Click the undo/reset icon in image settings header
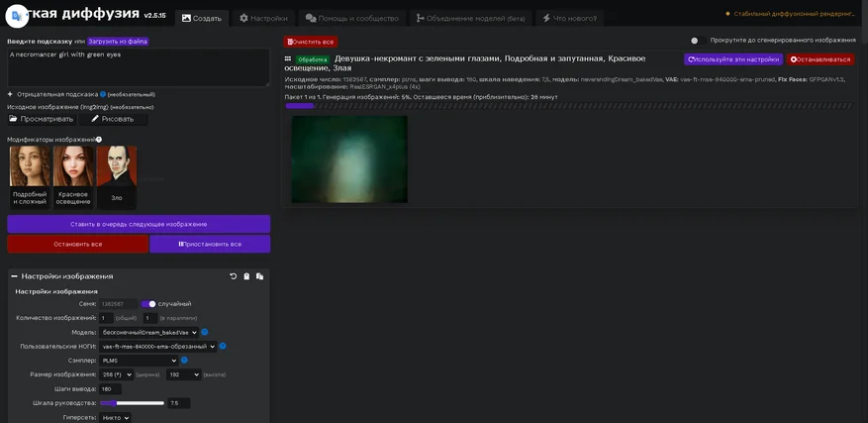868x423 pixels. pos(233,276)
